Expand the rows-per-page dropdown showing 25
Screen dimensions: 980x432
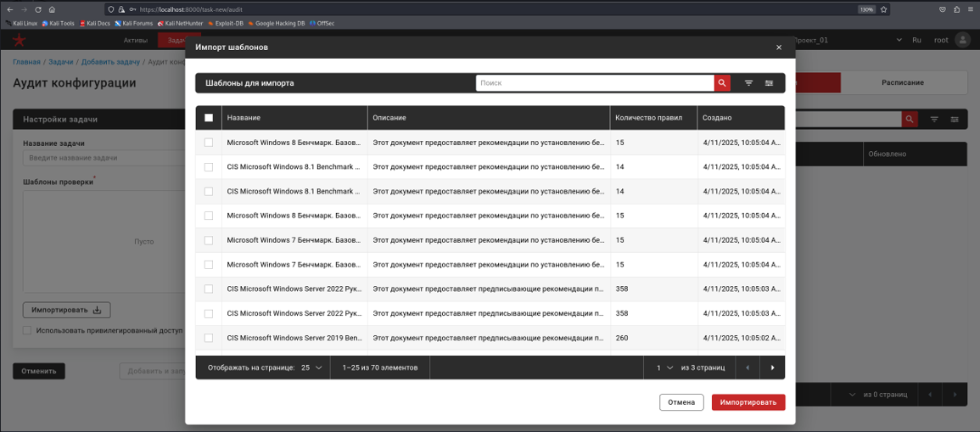[311, 367]
